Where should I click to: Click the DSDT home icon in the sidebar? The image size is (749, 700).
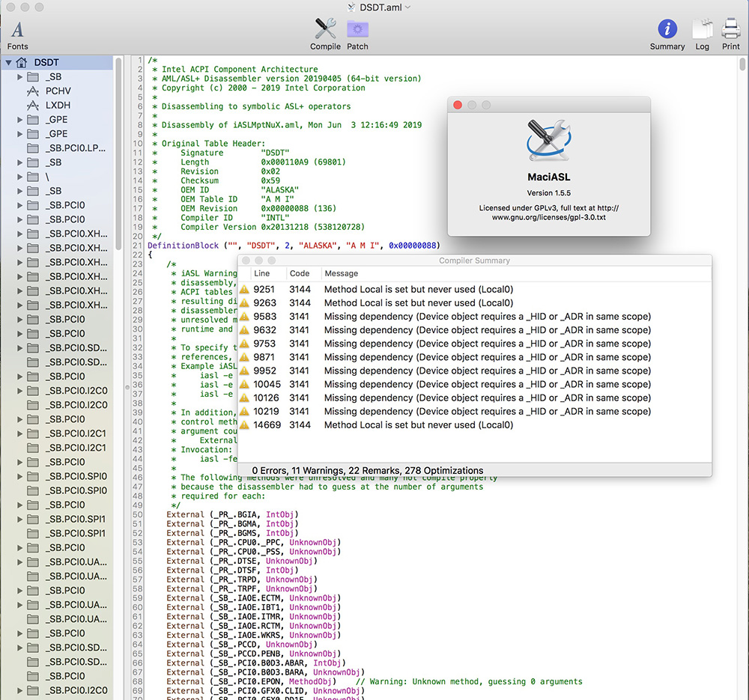click(22, 63)
